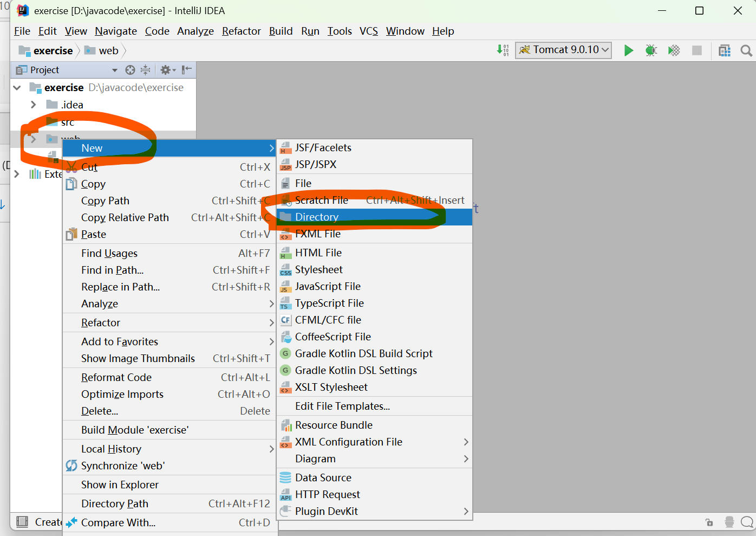756x536 pixels.
Task: Collapse the exercise root tree node
Action: click(17, 87)
